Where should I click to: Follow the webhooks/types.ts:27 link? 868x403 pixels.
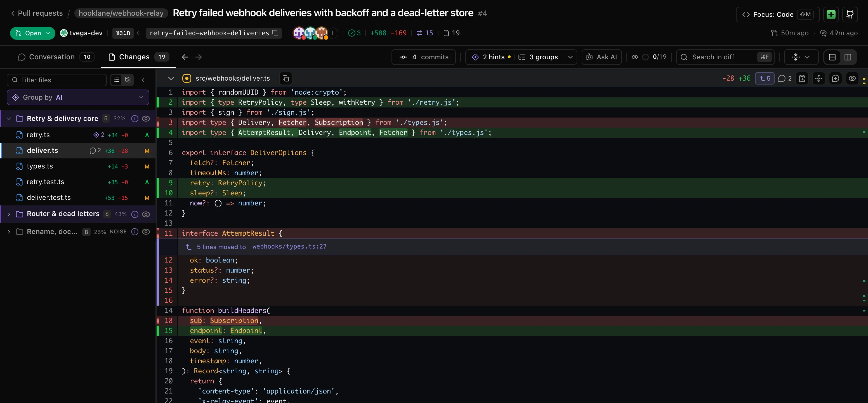[289, 247]
